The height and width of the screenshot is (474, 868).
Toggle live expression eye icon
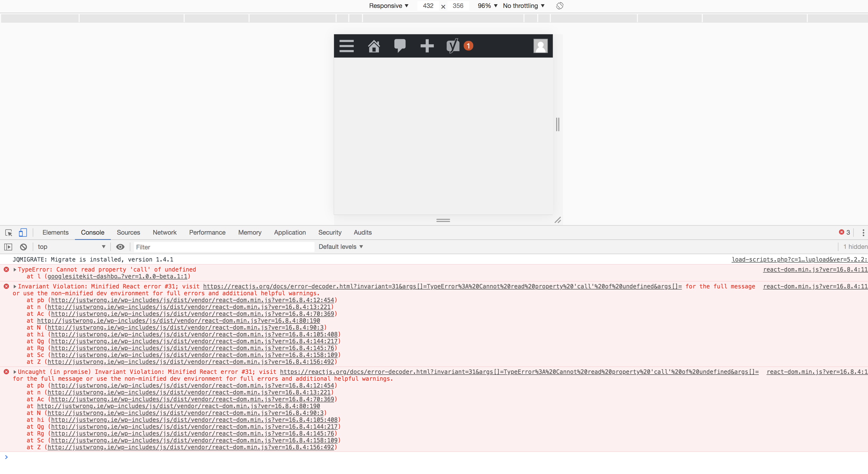pyautogui.click(x=120, y=247)
